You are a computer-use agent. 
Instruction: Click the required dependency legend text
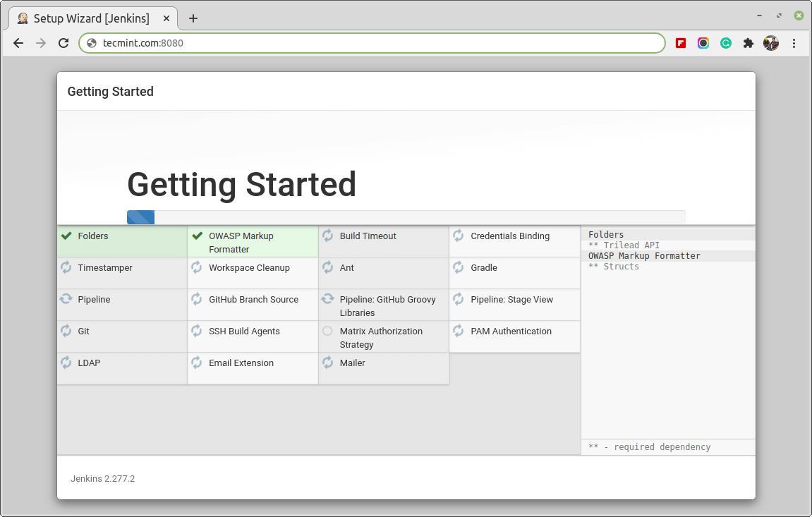click(x=650, y=446)
